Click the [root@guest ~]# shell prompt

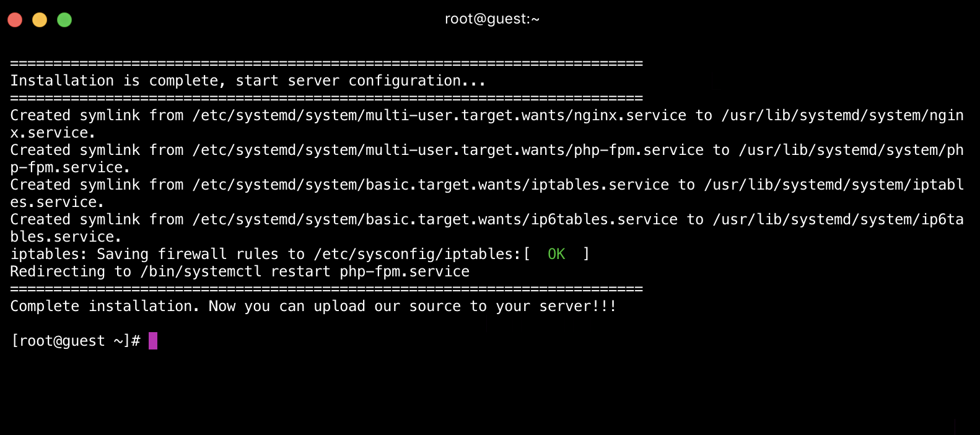coord(76,341)
